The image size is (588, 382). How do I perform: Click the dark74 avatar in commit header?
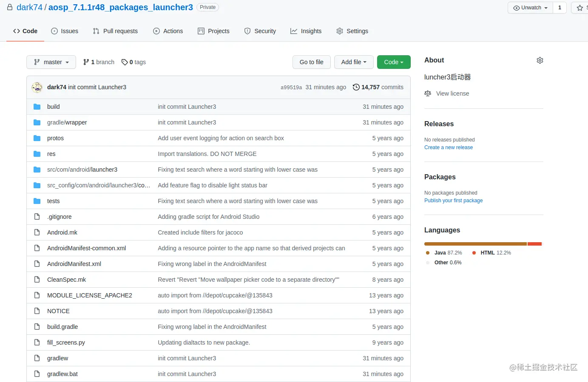[37, 87]
